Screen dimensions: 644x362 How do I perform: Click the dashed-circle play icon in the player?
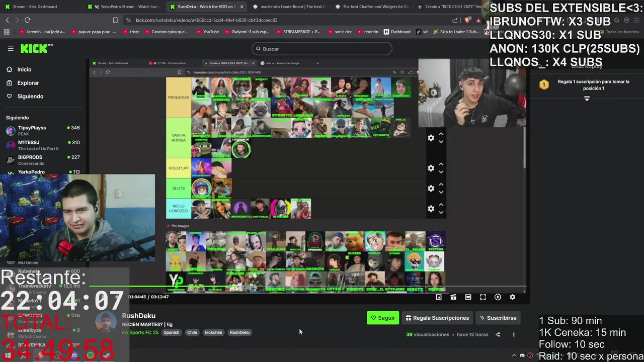498,297
